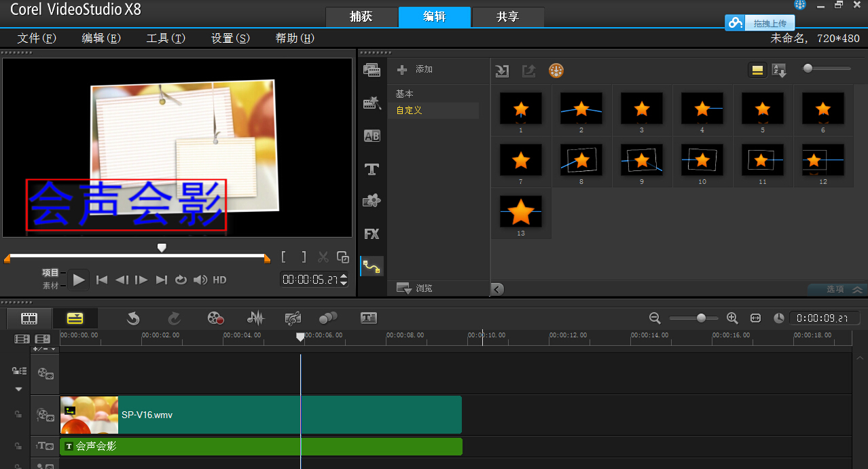Switch to the 捕获 tab
The width and height of the screenshot is (868, 469).
click(361, 17)
